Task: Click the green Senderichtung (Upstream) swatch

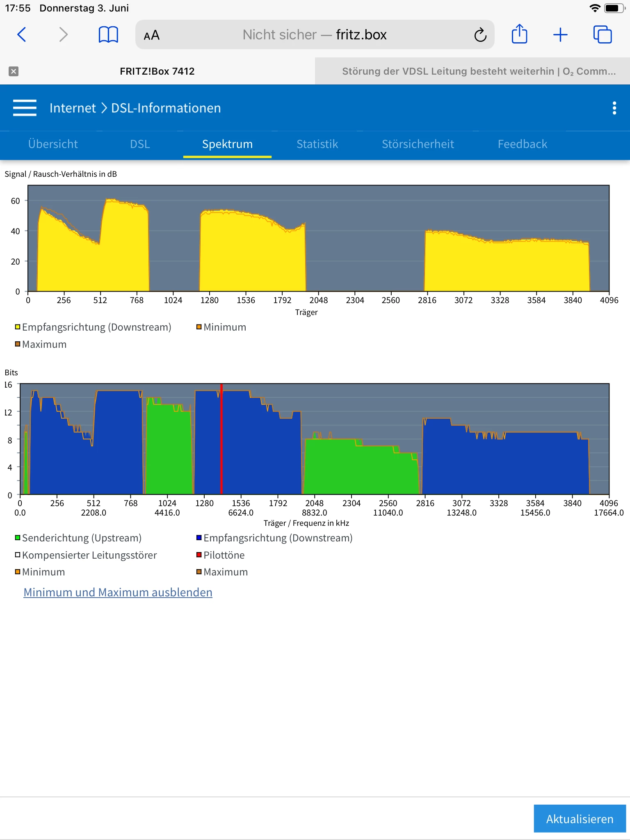Action: point(18,538)
